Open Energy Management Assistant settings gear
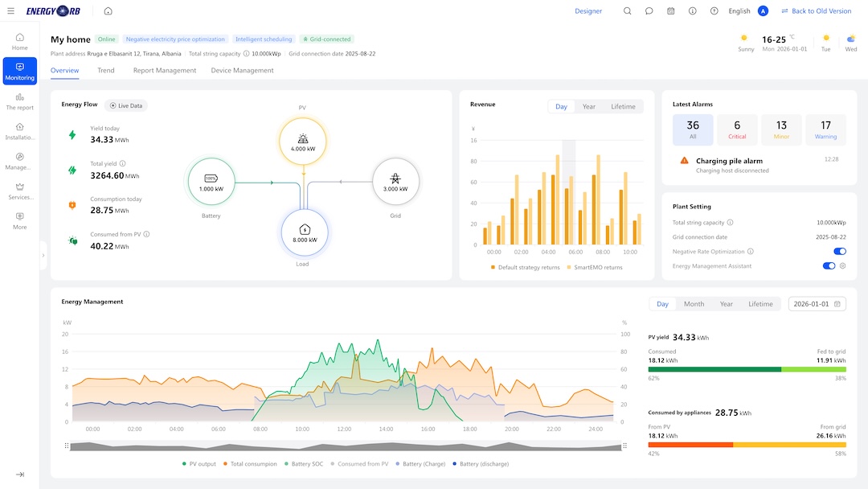Screen dimensions: 868x489 842,266
